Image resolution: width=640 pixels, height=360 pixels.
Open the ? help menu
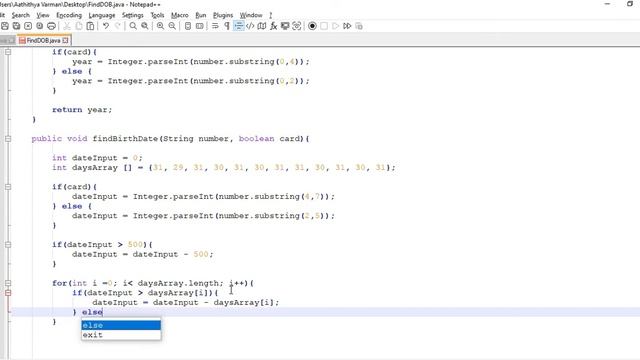point(270,15)
